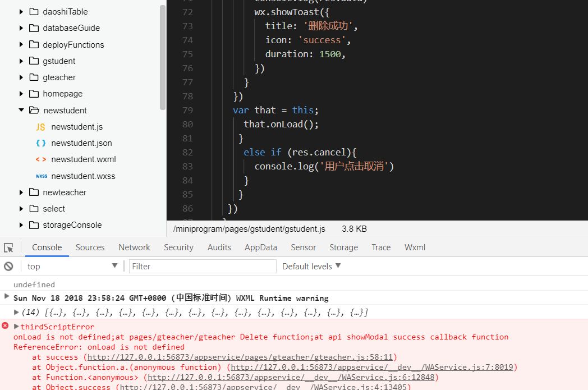Click the console Filter input field
Viewport: 588px width, 390px height.
(203, 266)
